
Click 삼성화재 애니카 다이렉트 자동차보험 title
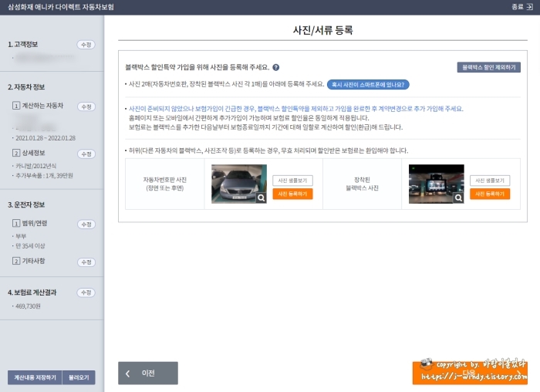[61, 7]
